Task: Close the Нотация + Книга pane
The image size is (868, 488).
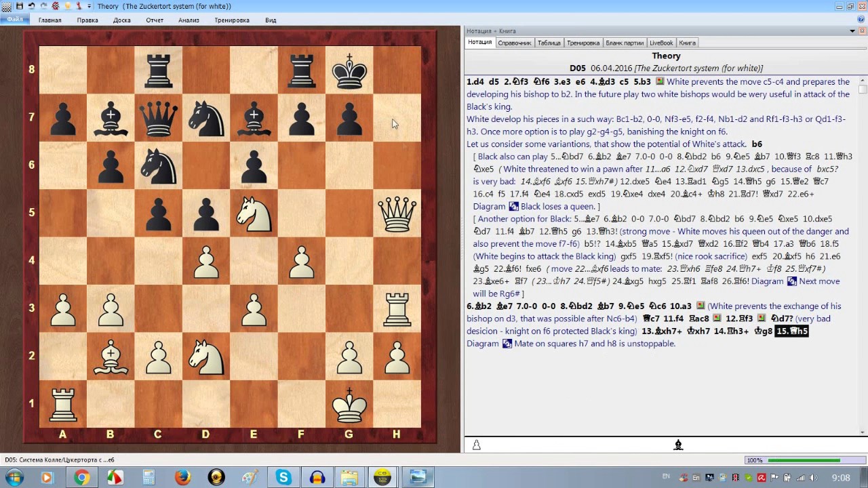Action: (x=862, y=31)
